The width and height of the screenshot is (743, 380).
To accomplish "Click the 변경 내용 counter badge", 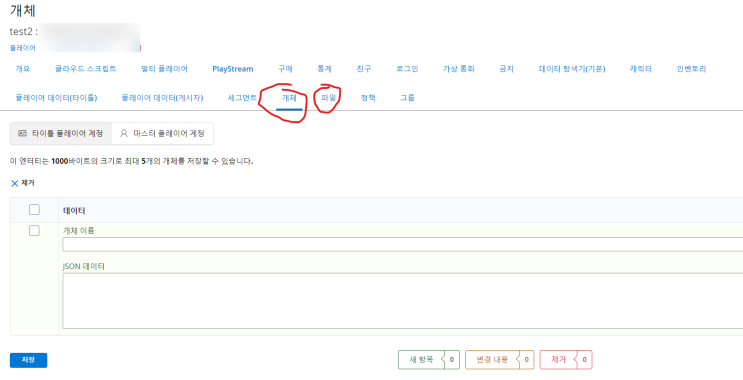I will coord(500,360).
